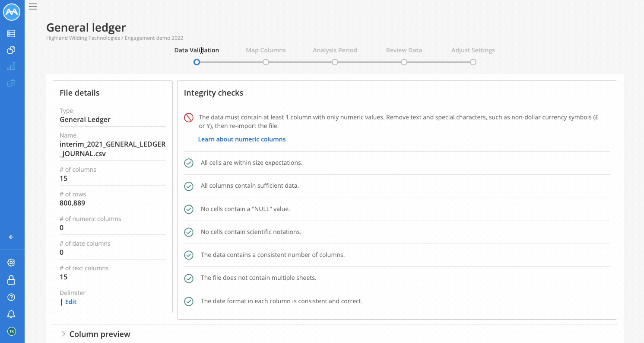Screen dimensions: 644x343
Task: Click the Data Validation progress circle
Action: pyautogui.click(x=197, y=62)
